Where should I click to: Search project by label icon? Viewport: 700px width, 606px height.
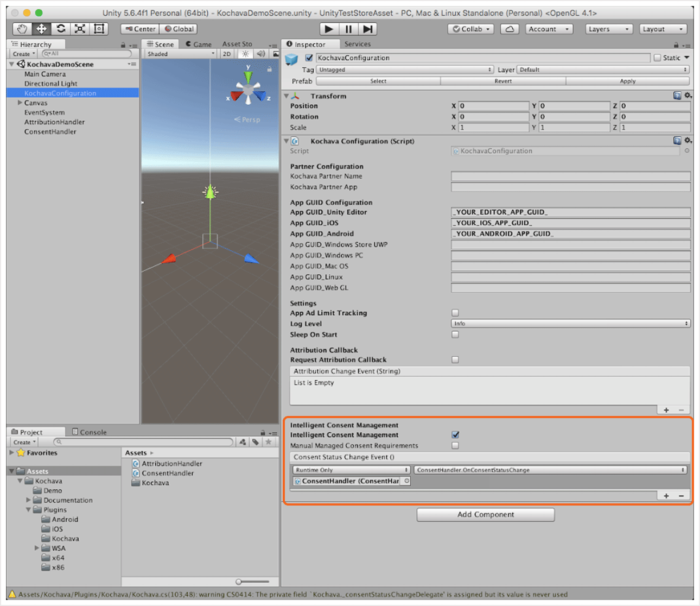pyautogui.click(x=256, y=442)
